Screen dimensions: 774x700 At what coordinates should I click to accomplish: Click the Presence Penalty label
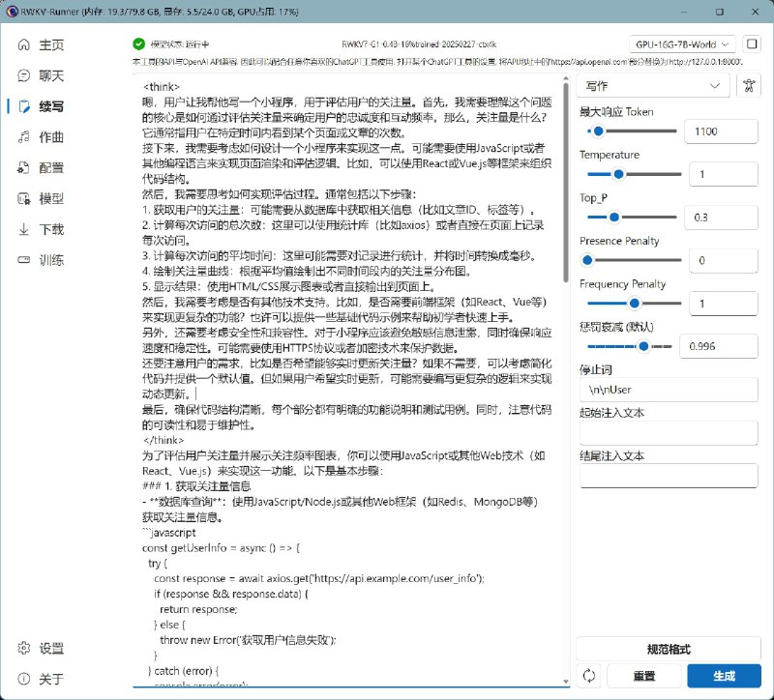pos(619,241)
